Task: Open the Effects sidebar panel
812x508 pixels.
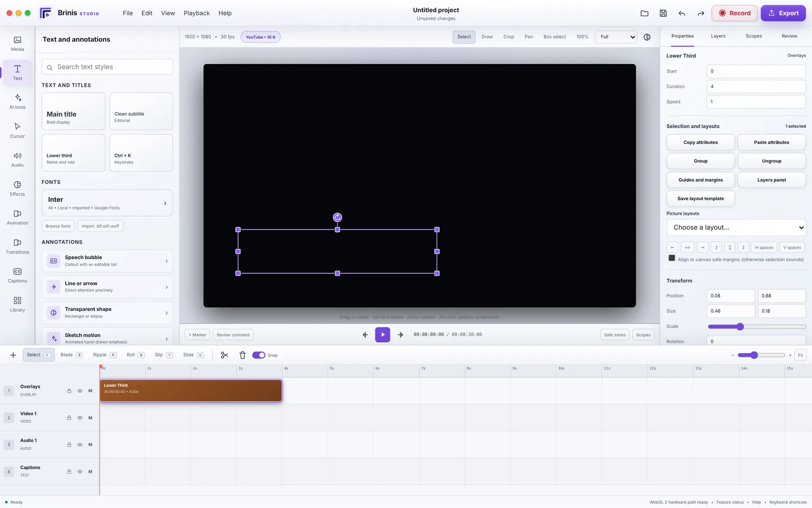Action: [17, 188]
